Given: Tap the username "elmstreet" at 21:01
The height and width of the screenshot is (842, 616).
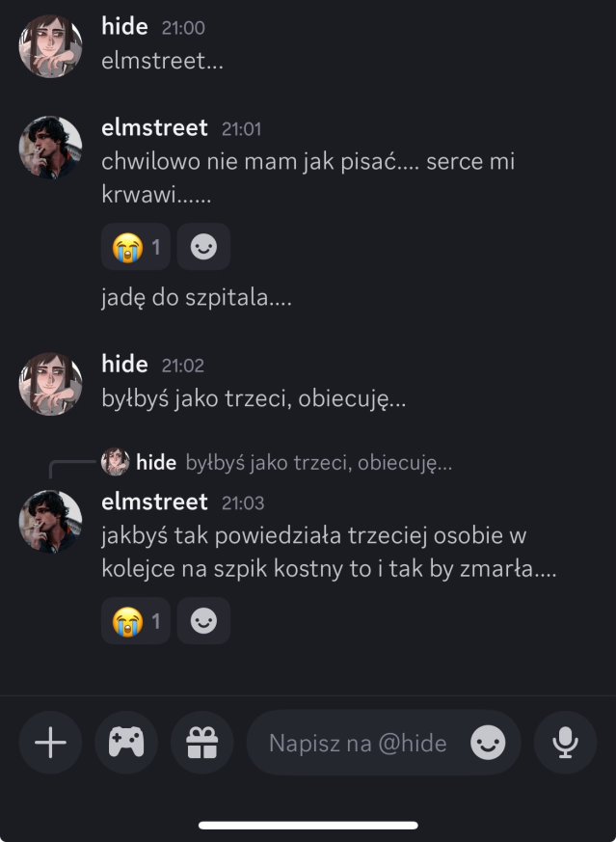Looking at the screenshot, I should pyautogui.click(x=154, y=128).
